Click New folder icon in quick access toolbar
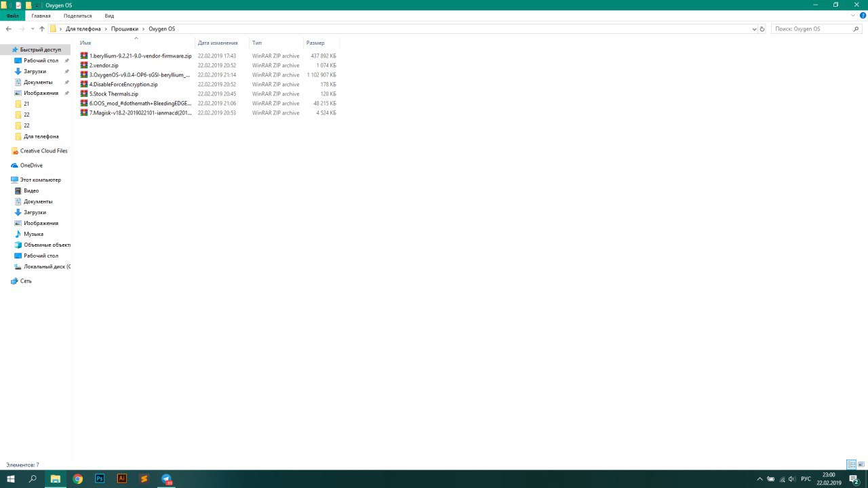This screenshot has height=488, width=868. [x=28, y=5]
